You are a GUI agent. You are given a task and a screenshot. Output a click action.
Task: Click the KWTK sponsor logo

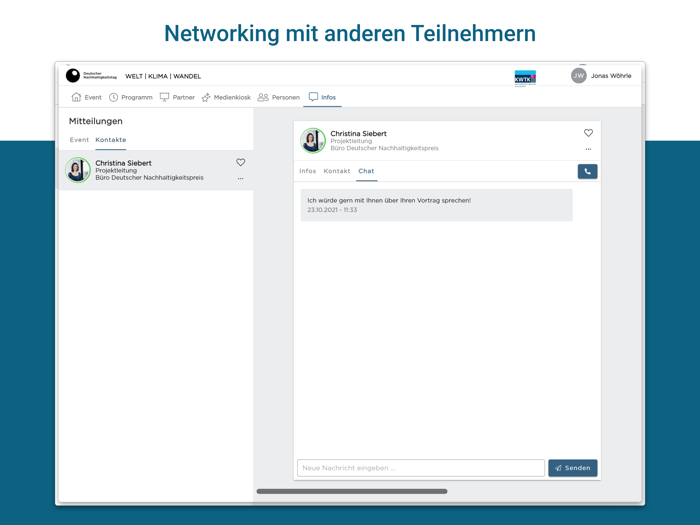click(x=525, y=78)
